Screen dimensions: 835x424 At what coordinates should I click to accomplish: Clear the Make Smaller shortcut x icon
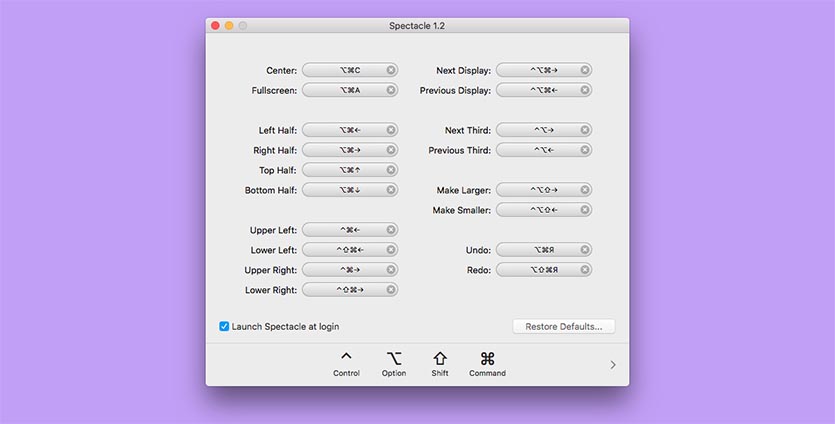point(585,210)
